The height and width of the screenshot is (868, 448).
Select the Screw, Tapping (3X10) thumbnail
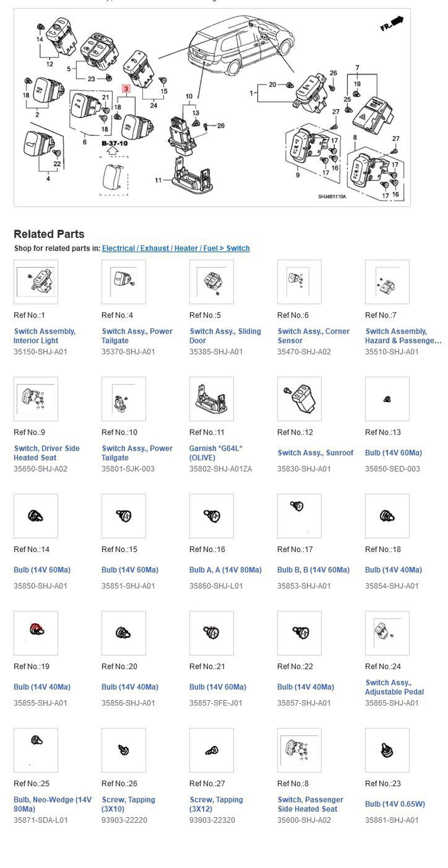[124, 750]
